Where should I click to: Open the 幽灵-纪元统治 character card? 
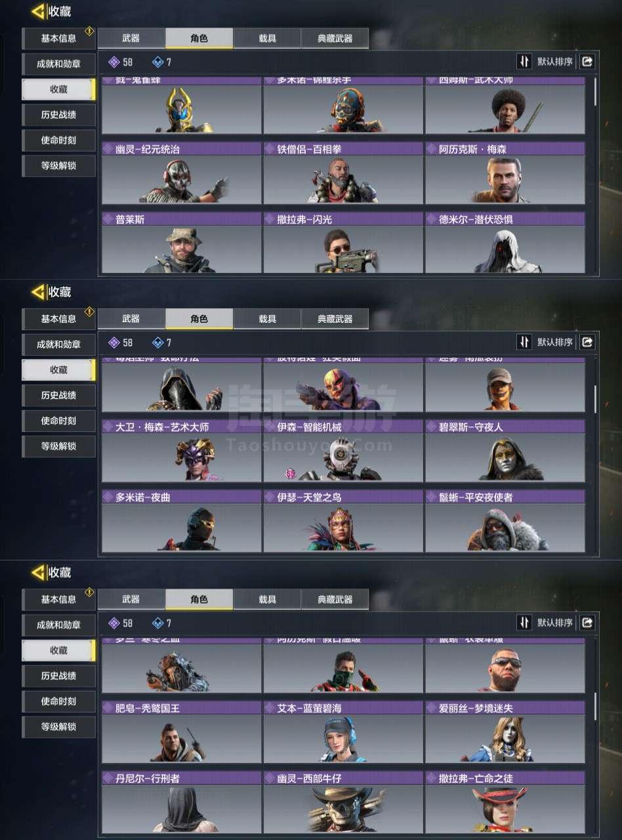(x=181, y=173)
